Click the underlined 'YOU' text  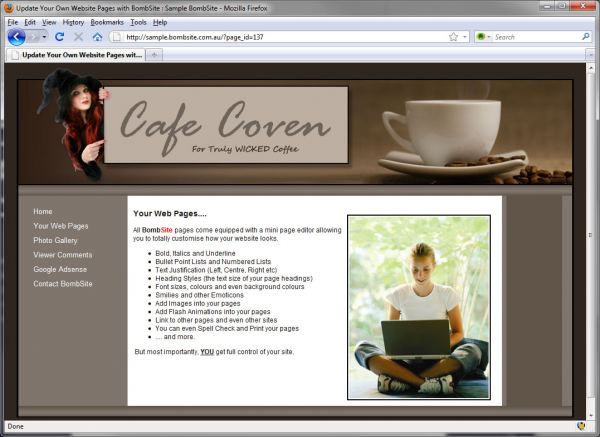(x=207, y=352)
